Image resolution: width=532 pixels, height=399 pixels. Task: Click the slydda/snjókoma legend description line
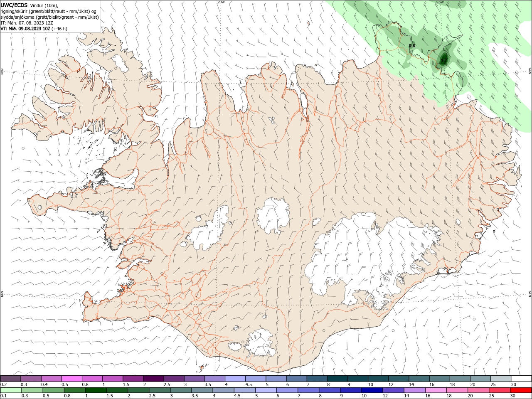pyautogui.click(x=49, y=17)
